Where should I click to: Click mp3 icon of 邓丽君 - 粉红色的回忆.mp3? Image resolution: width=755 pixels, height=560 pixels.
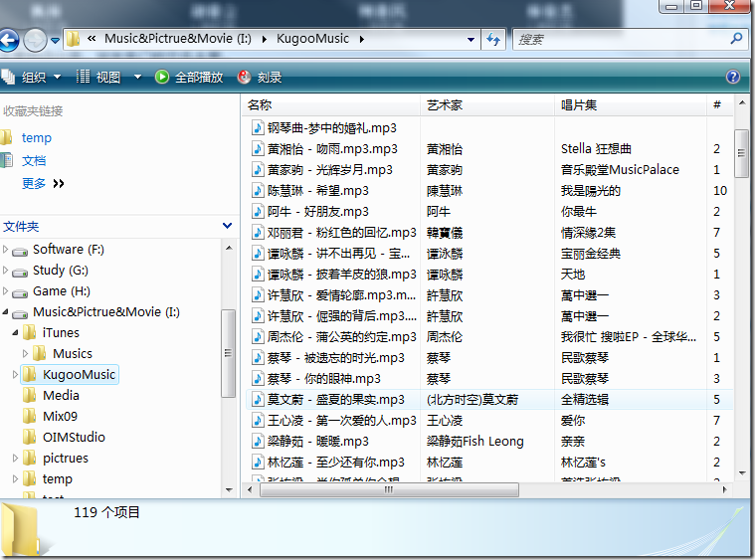[x=258, y=233]
